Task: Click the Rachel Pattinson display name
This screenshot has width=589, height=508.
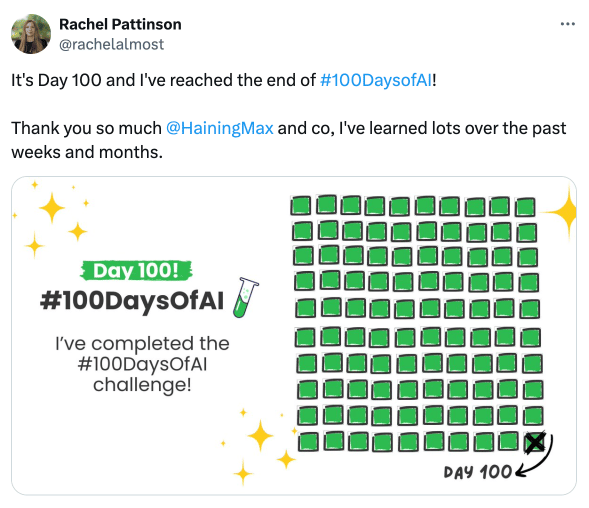Action: [x=120, y=24]
